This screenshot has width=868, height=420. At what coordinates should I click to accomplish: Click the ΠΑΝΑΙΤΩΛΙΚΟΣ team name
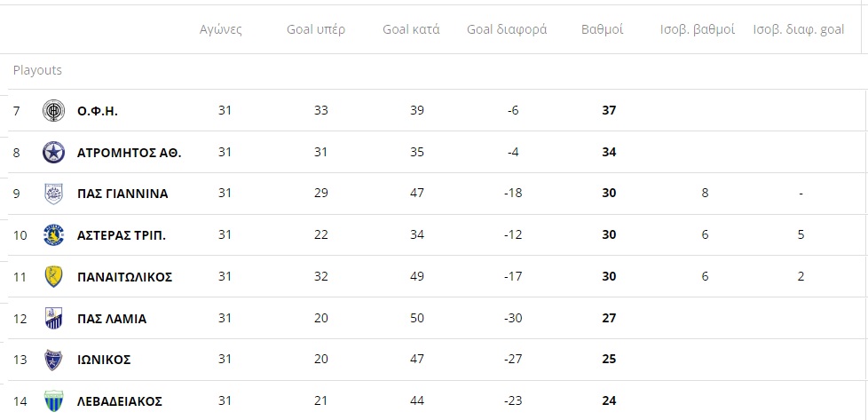pyautogui.click(x=125, y=276)
